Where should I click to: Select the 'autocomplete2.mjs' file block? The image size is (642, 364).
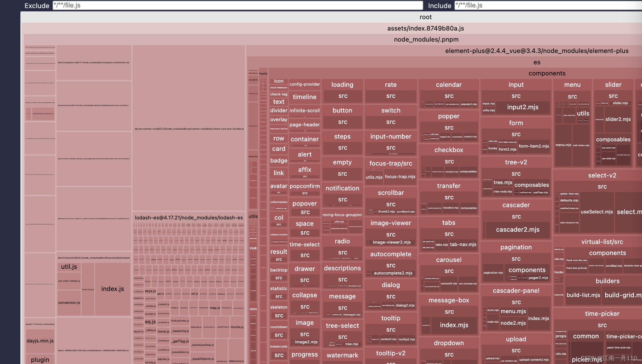pyautogui.click(x=393, y=273)
